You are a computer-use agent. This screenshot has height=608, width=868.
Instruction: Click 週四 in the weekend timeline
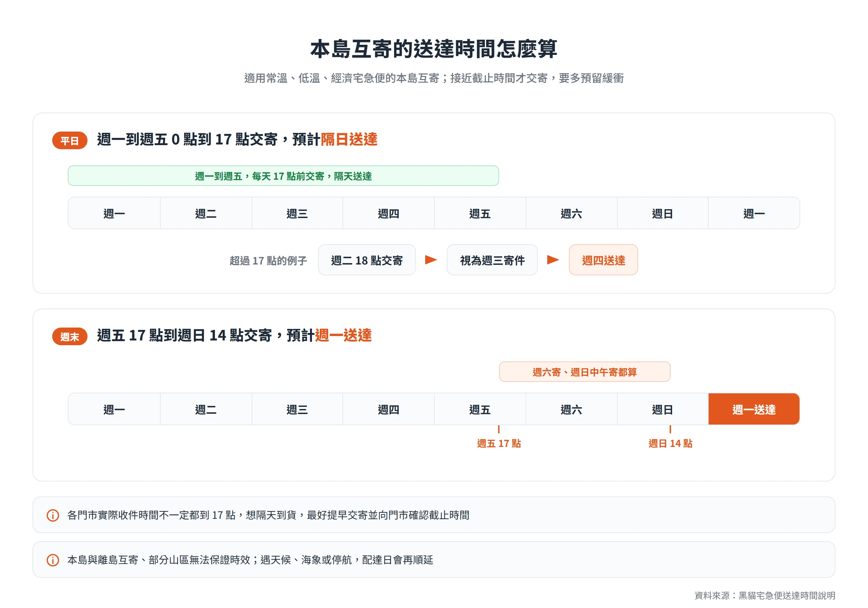tap(388, 409)
